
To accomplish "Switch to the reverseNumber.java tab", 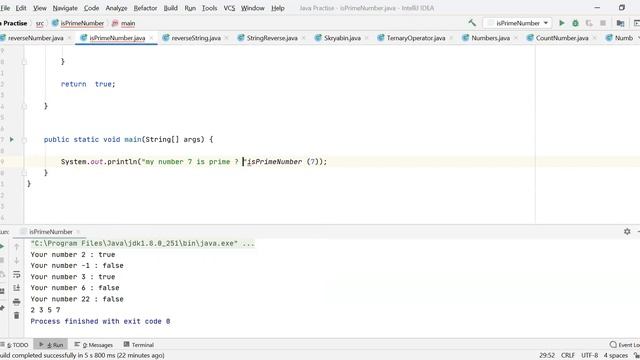I will 36,38.
